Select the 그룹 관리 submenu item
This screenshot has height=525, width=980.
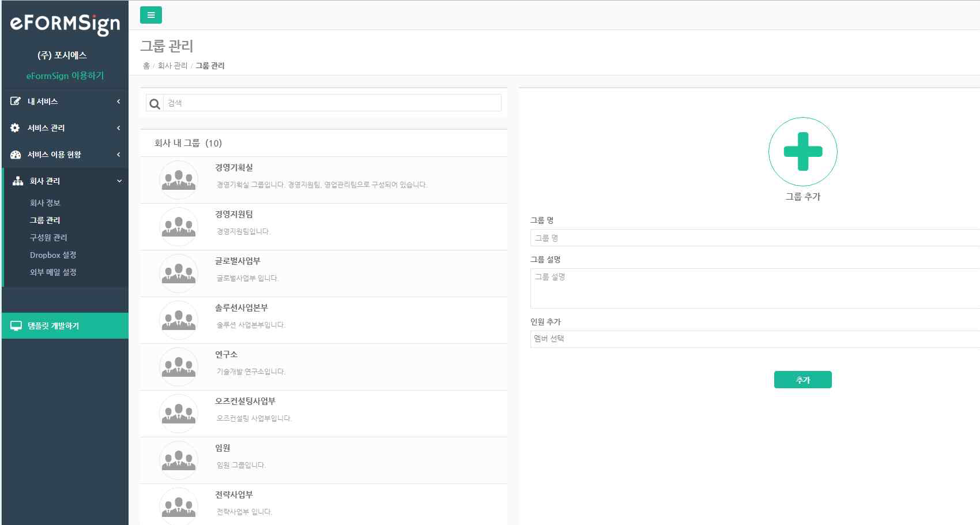point(45,220)
